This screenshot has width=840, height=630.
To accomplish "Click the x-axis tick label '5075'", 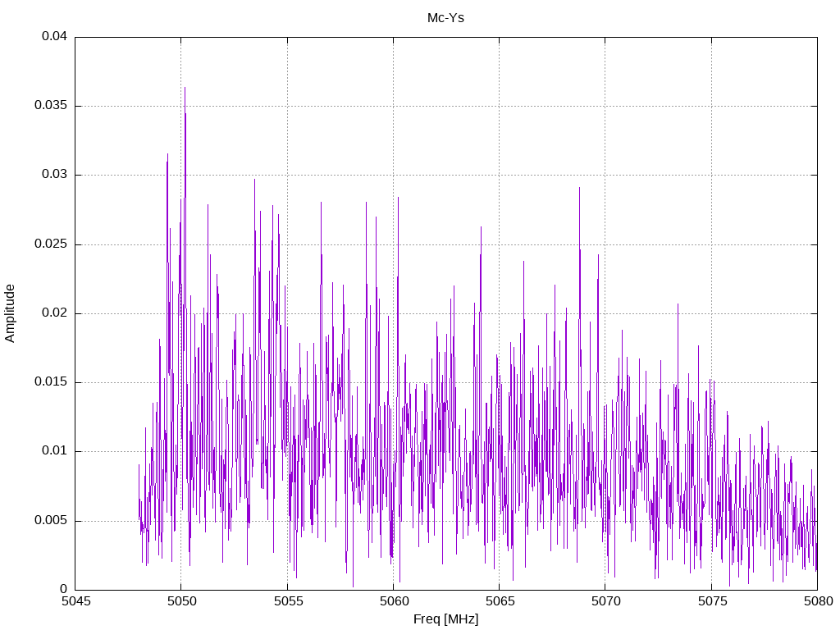I will [712, 601].
